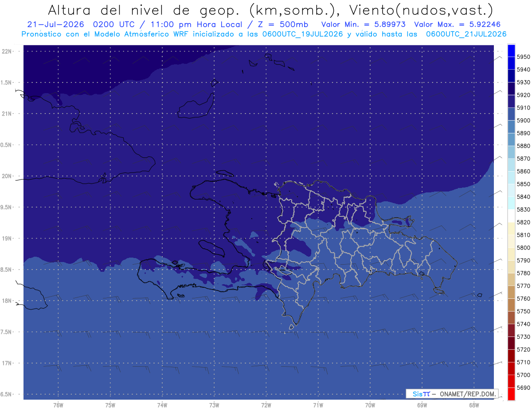Viewport: 532px width, 411px height.
Task: Click the '5730' colorbar label
Action: [523, 337]
